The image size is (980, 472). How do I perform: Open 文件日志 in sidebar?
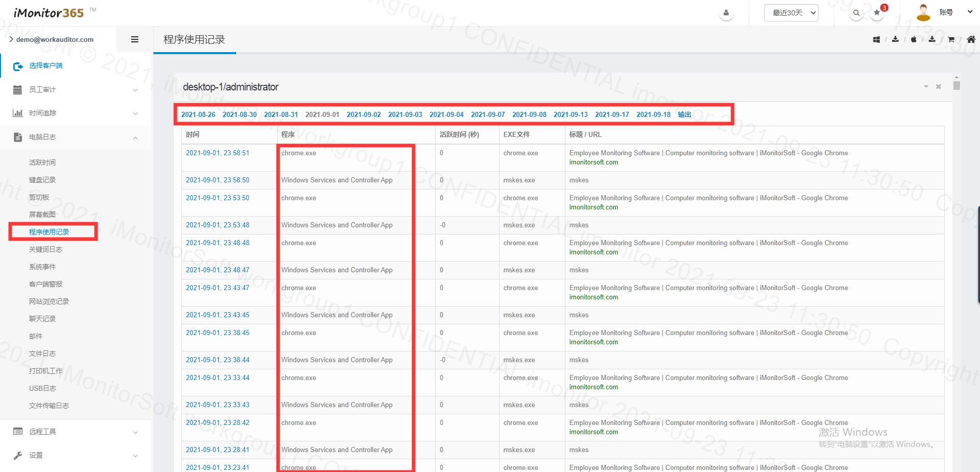pos(42,353)
